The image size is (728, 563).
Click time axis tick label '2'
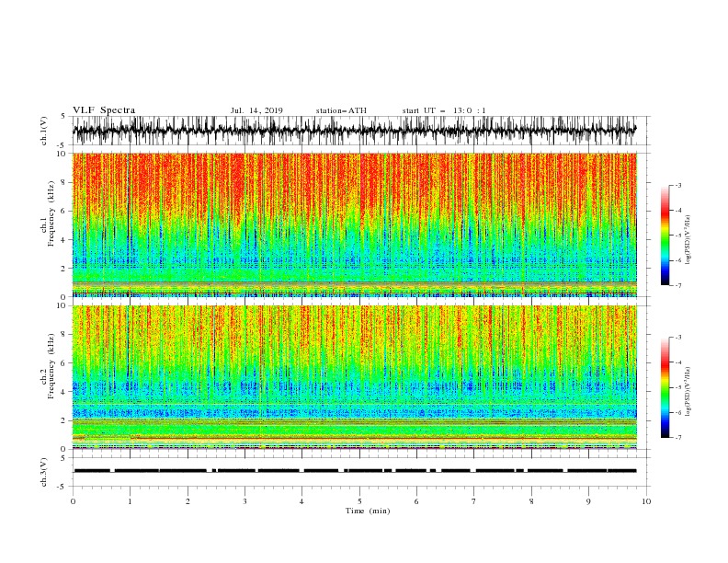point(188,501)
